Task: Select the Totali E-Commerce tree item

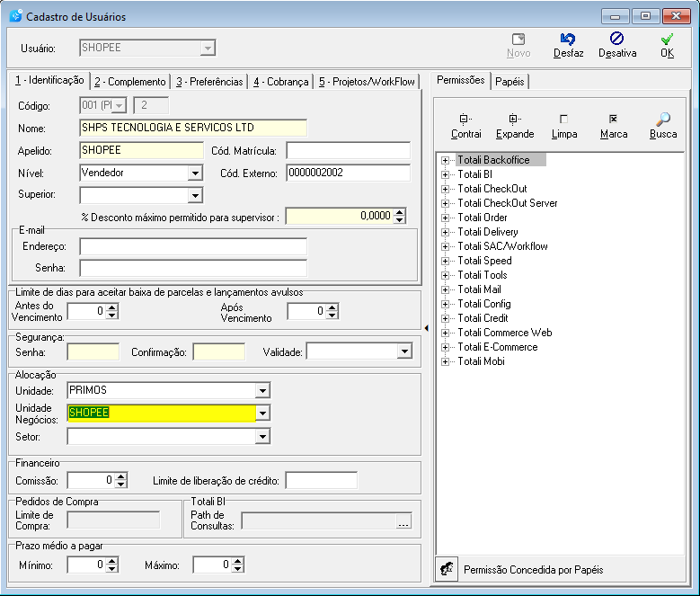Action: coord(497,347)
